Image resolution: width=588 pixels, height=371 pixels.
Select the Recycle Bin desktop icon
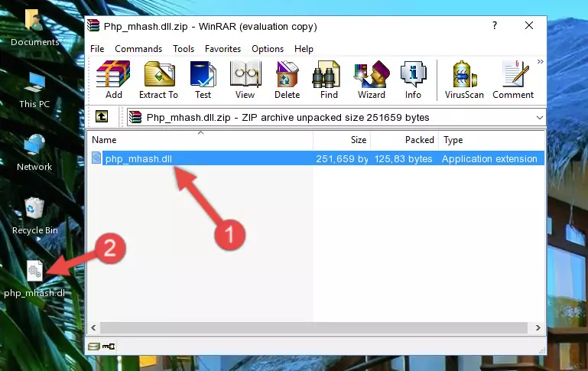click(34, 216)
